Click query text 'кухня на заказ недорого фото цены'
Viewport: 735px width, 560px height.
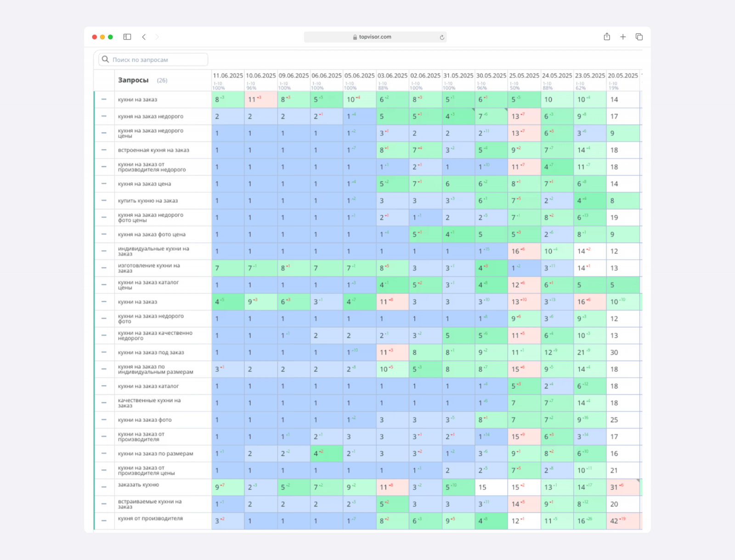click(x=151, y=218)
